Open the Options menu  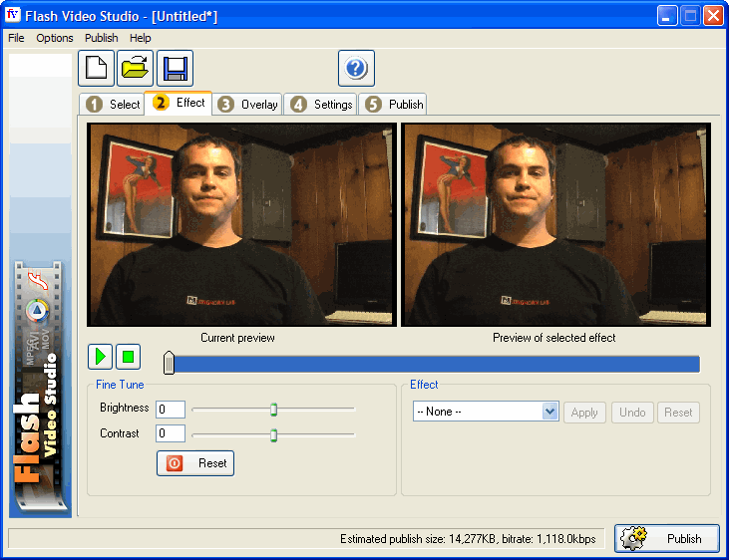[x=55, y=38]
